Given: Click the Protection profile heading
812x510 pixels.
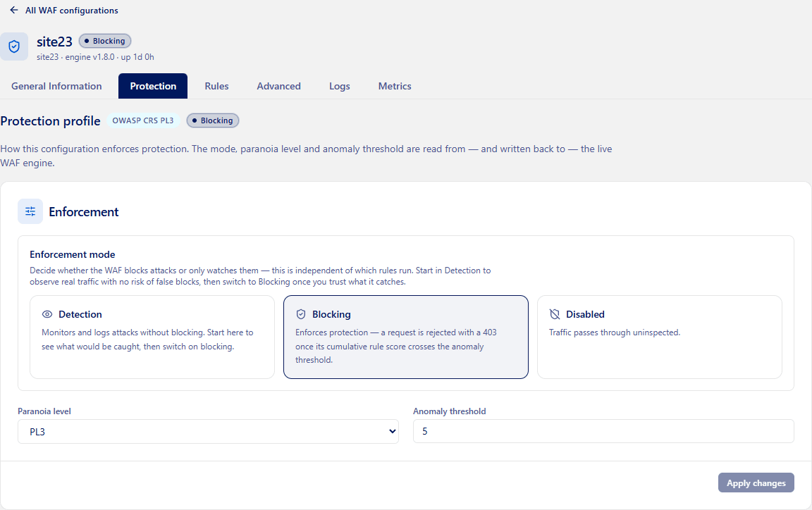Looking at the screenshot, I should coord(50,120).
